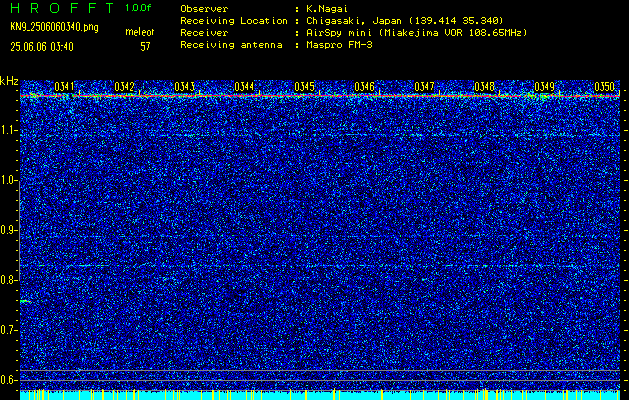
Task: Click the Receiving antenna label
Action: tap(231, 45)
